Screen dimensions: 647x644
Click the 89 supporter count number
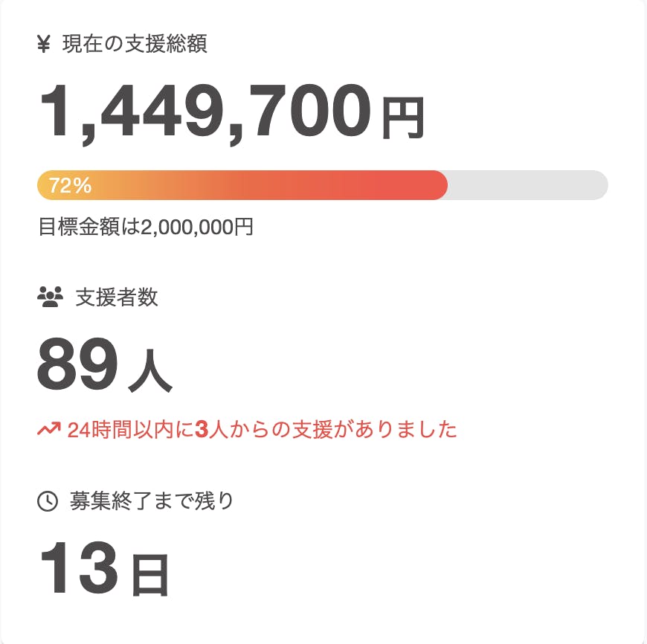[x=77, y=364]
